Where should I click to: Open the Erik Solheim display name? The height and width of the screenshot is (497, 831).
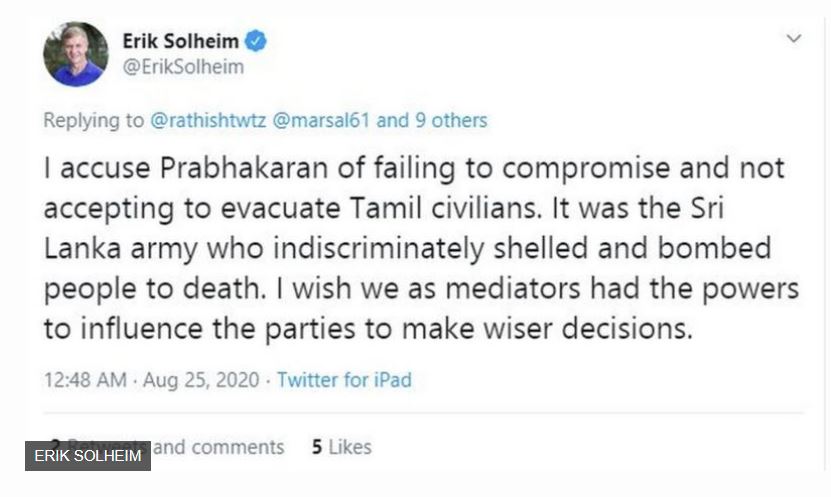(x=180, y=41)
